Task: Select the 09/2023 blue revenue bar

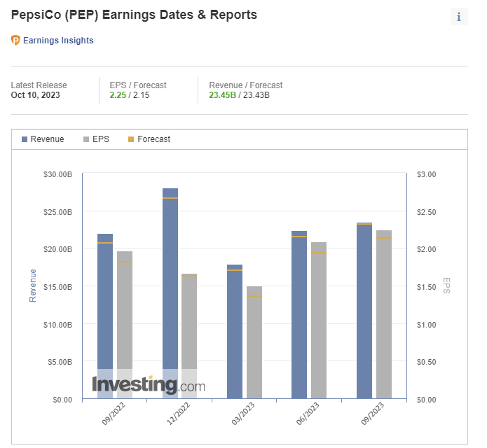Action: tap(364, 311)
